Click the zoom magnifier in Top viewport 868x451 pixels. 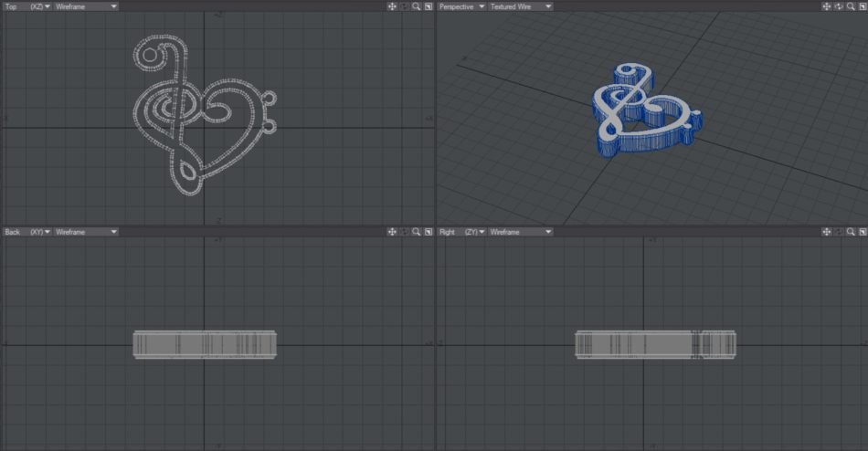[416, 6]
